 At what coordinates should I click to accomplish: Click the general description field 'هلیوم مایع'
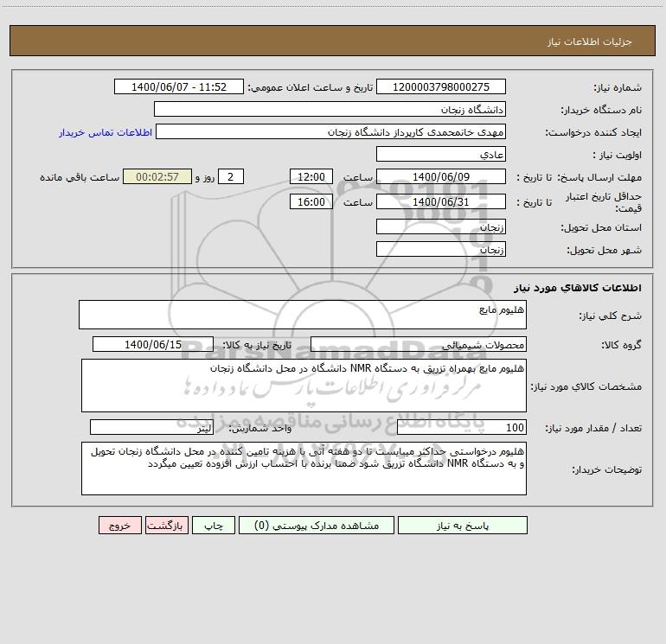303,315
